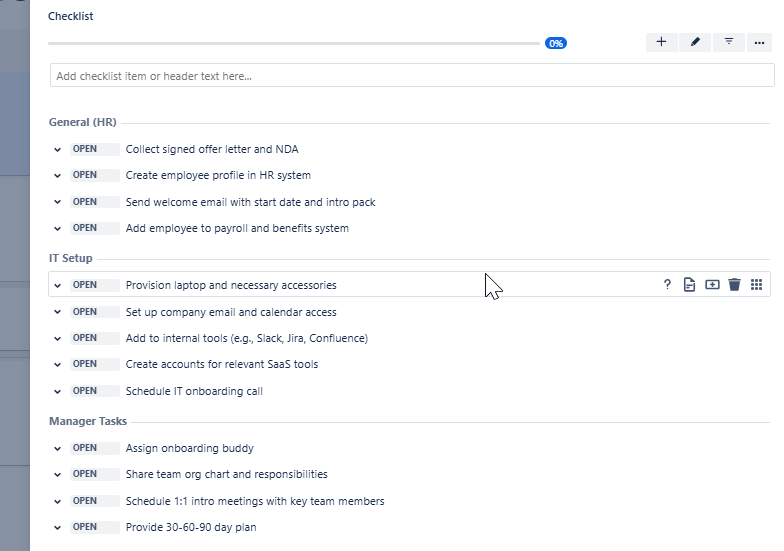Toggle OPEN status for Collect signed offer letter
Screen dimensions: 784x551
point(94,149)
